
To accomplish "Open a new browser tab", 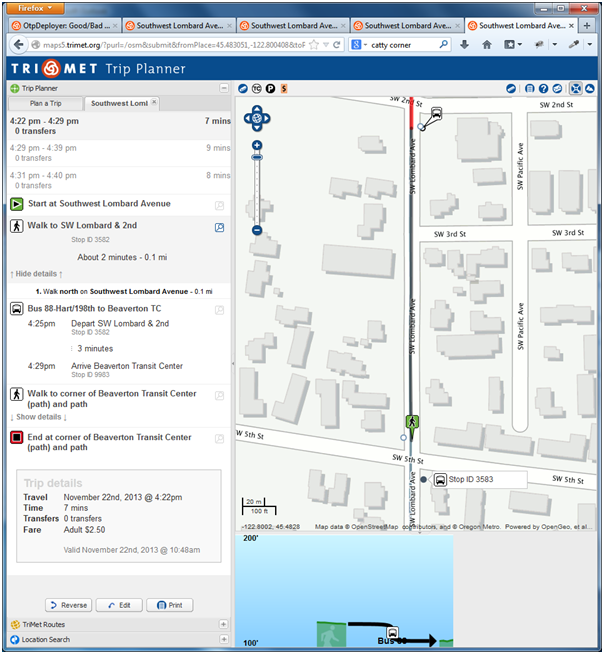I will [587, 25].
